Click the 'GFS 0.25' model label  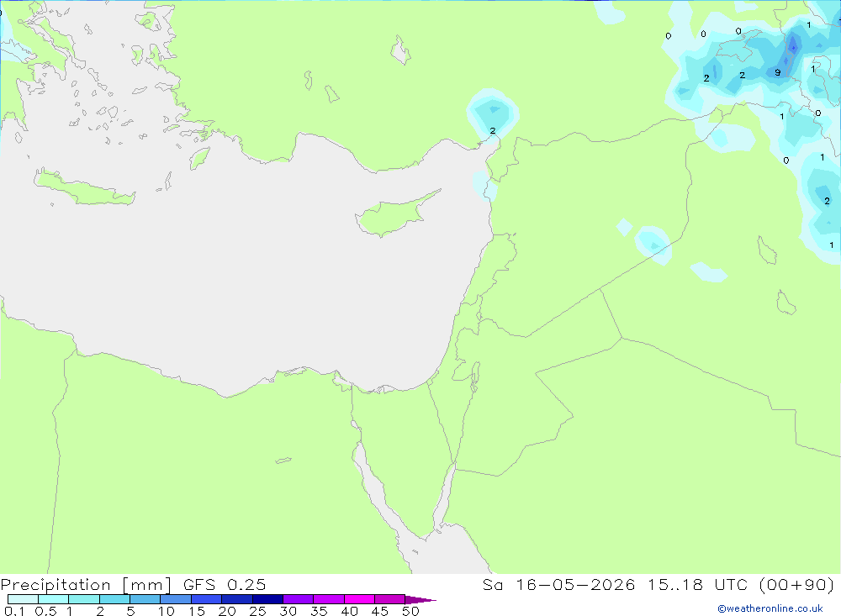point(225,584)
